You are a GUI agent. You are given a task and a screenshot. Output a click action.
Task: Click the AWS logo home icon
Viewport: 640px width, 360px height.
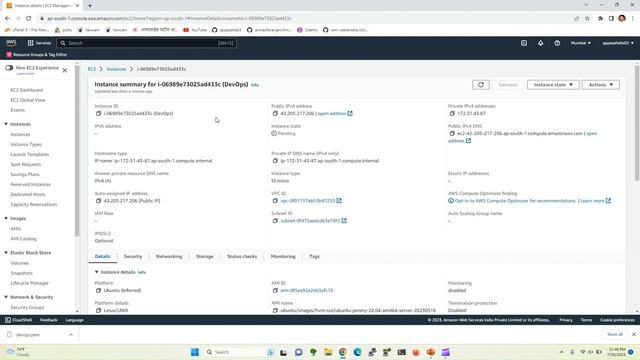(x=11, y=43)
